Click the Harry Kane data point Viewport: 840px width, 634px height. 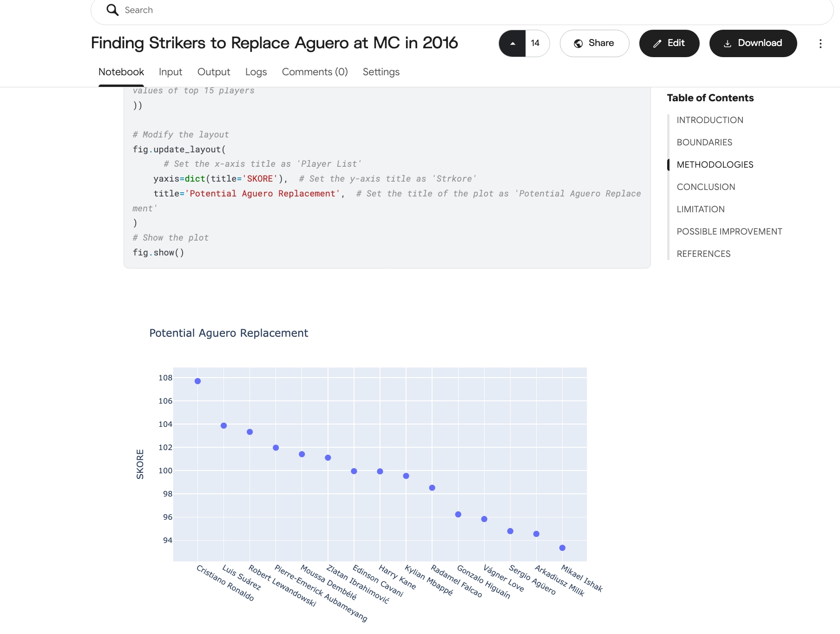coord(380,471)
